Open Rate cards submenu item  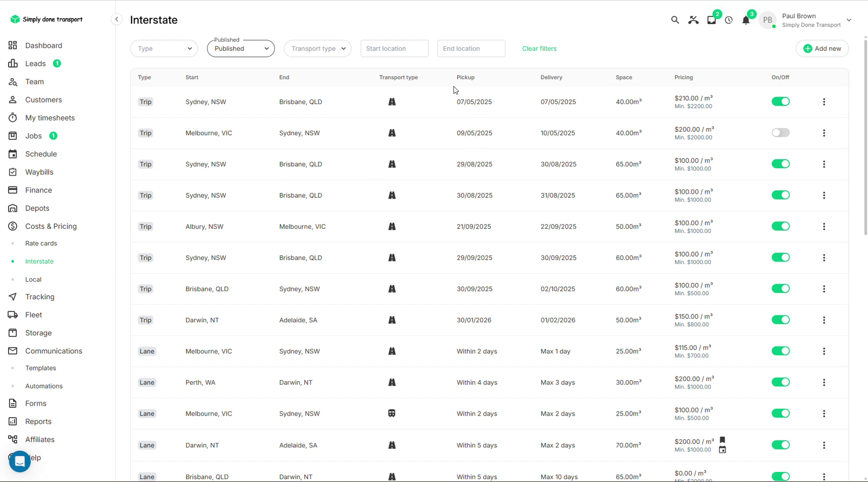click(41, 244)
